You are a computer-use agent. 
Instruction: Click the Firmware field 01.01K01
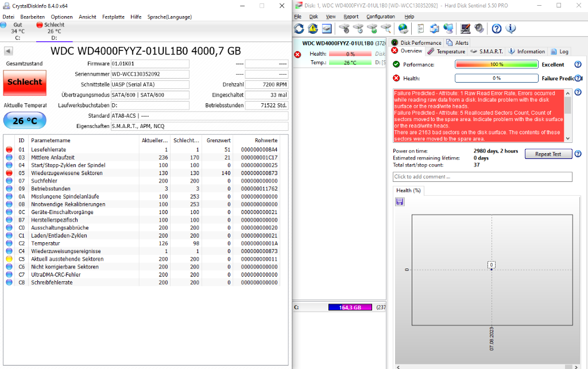[x=150, y=64]
